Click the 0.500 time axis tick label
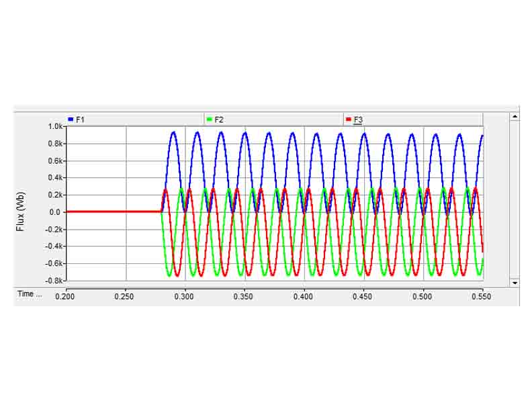The height and width of the screenshot is (411, 532). pyautogui.click(x=423, y=295)
